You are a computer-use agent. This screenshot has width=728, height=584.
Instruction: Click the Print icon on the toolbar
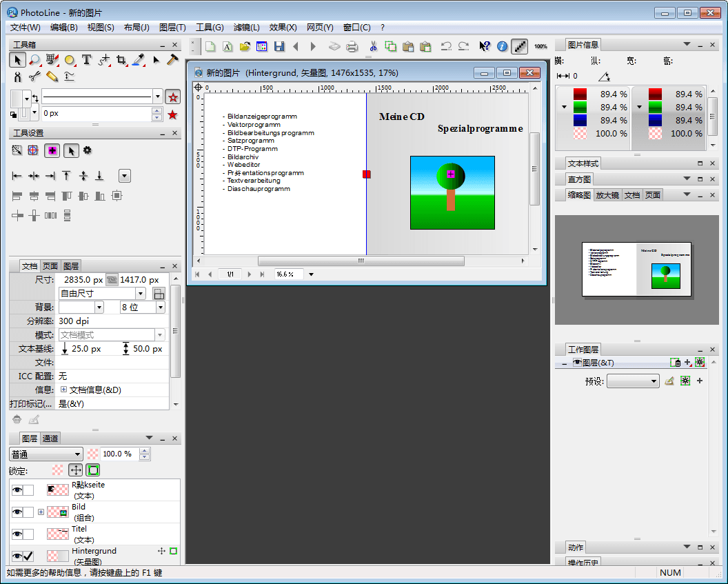(x=352, y=46)
